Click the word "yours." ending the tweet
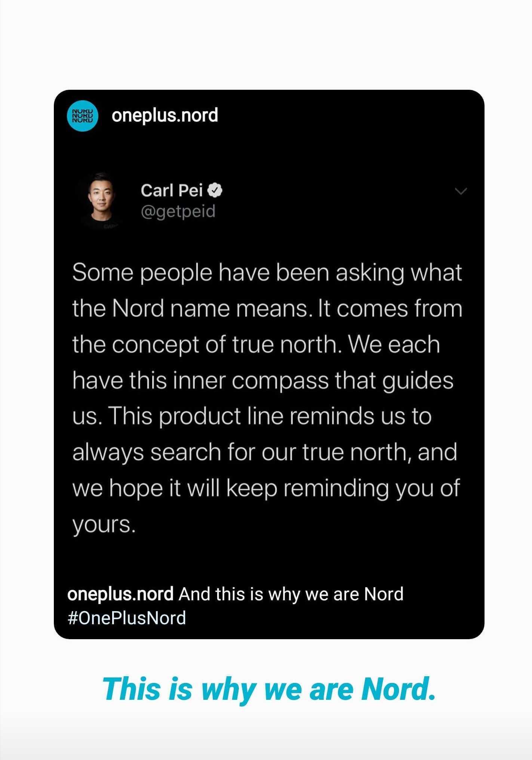 click(x=104, y=524)
